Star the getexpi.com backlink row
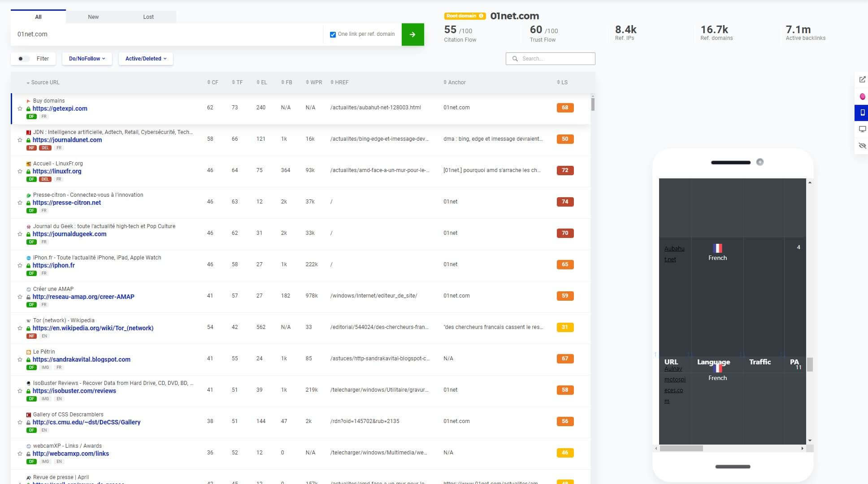868x484 pixels. click(20, 108)
